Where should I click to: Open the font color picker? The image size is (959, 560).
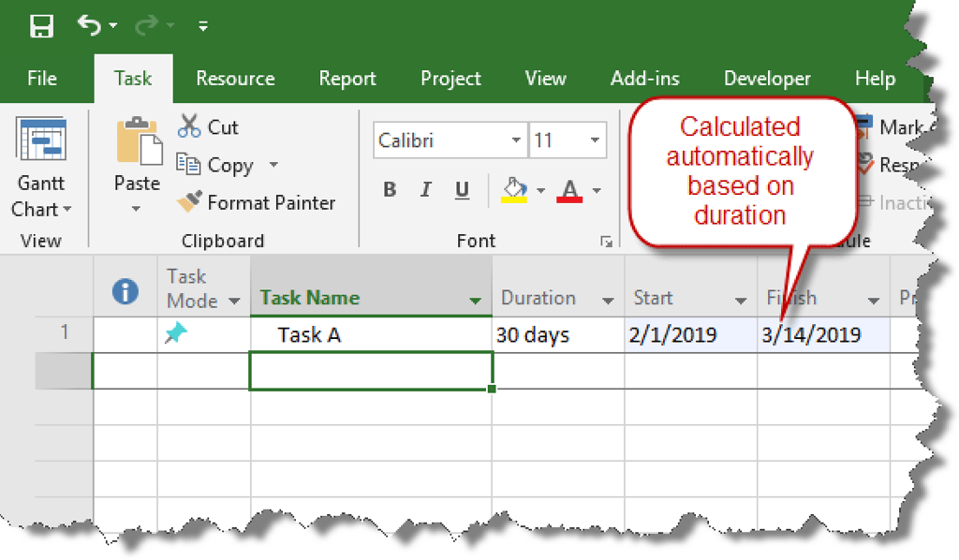tap(569, 189)
